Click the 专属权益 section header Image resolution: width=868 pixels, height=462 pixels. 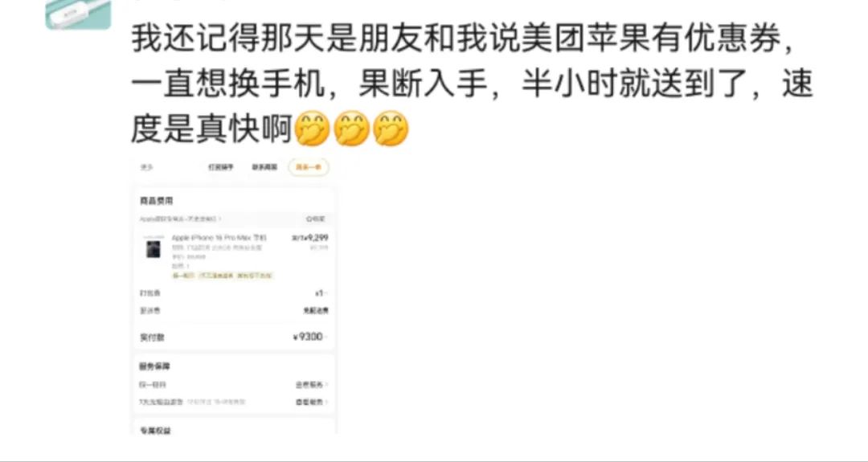point(155,431)
